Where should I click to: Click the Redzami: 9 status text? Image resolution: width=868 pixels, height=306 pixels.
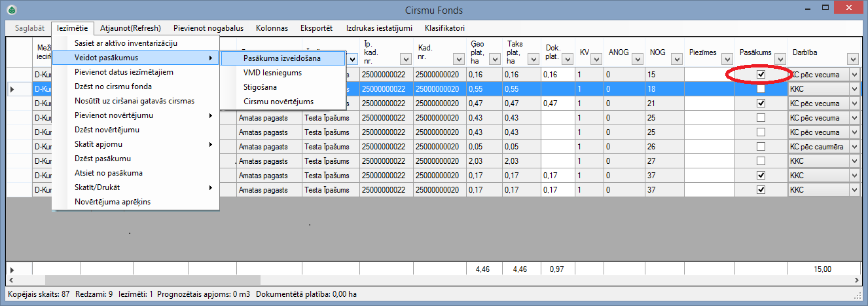tap(94, 294)
